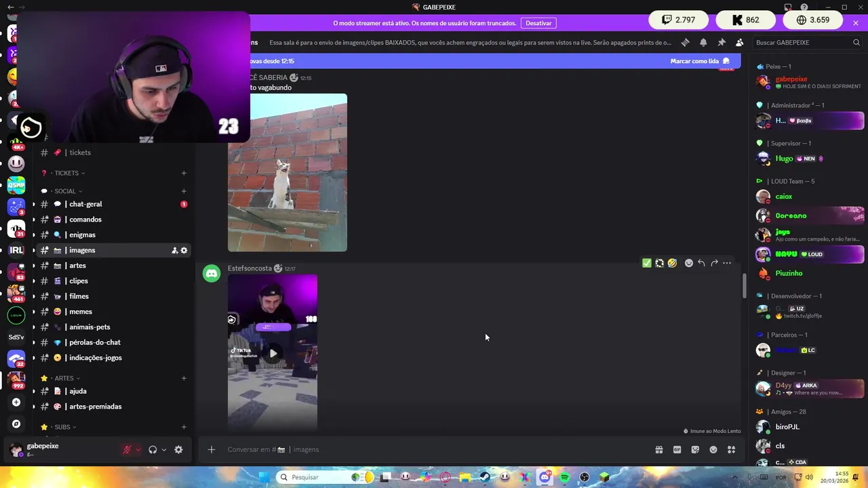868x488 pixels.
Task: Click the Buscar GABEPEIXE search field
Action: [808, 42]
